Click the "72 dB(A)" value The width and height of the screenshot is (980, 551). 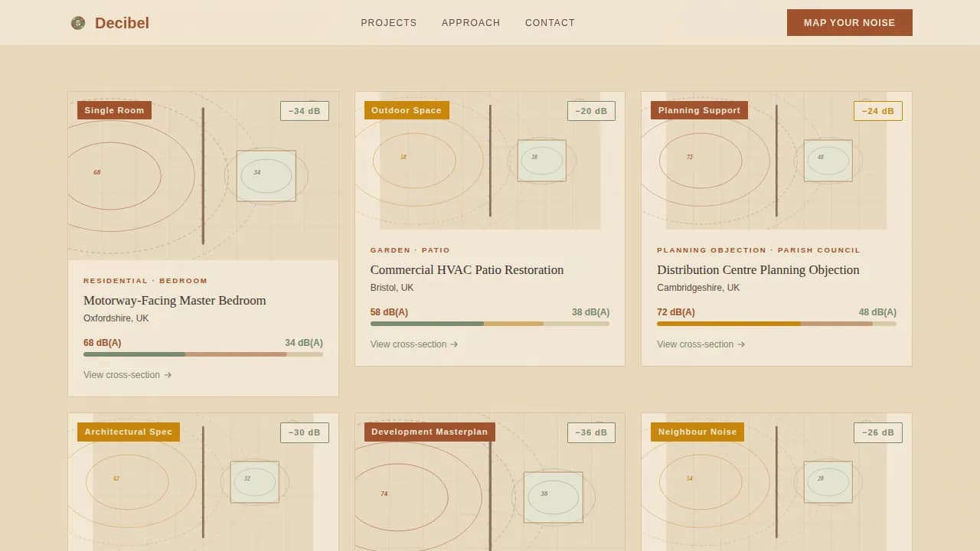[676, 312]
